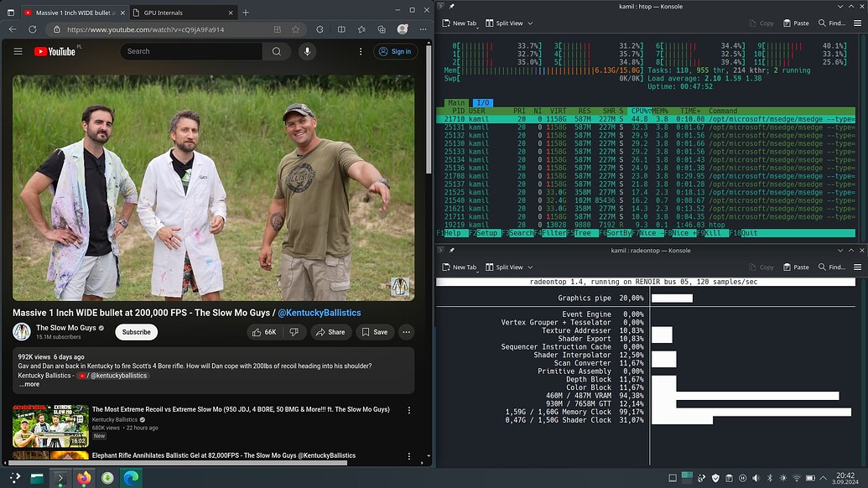Switch htop to the I/O meter view
This screenshot has height=488, width=868.
click(x=481, y=103)
